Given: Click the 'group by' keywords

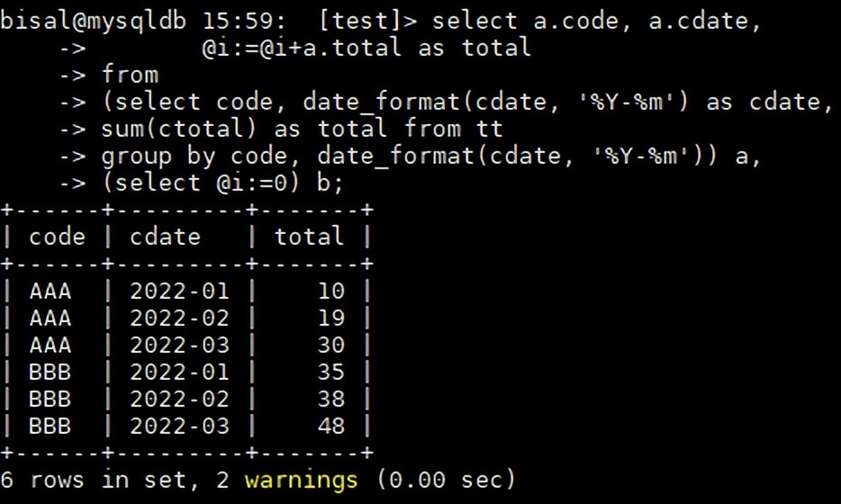Looking at the screenshot, I should pyautogui.click(x=158, y=157).
